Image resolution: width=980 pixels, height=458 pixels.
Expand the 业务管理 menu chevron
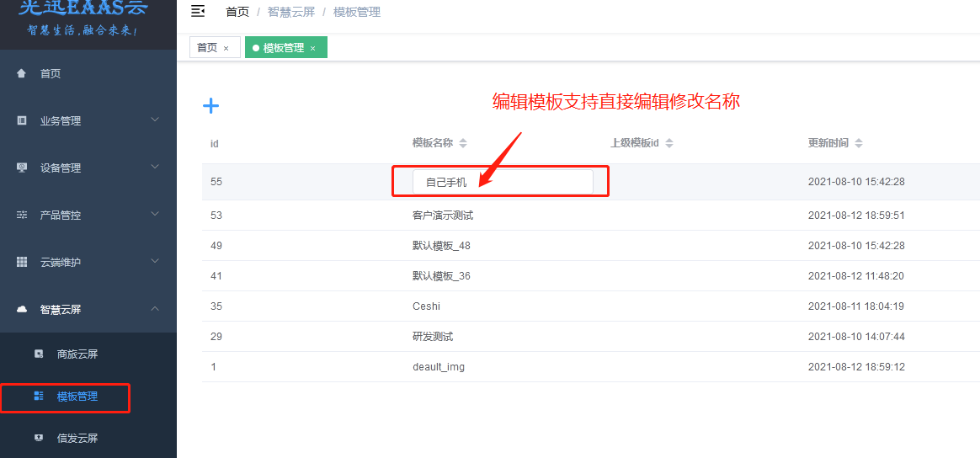[155, 120]
